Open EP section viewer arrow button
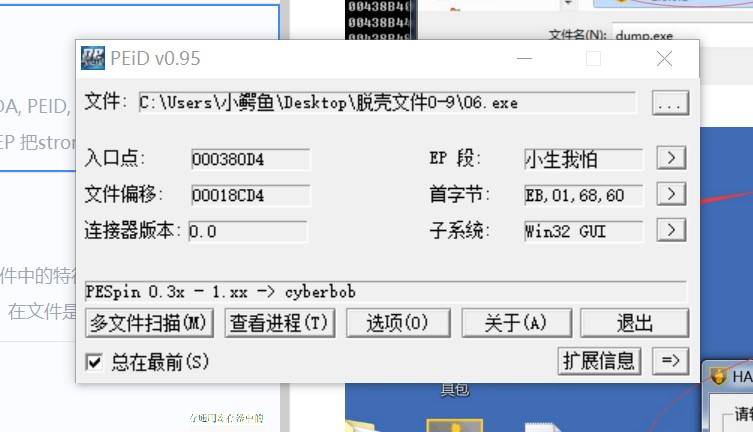Image resolution: width=753 pixels, height=432 pixels. pyautogui.click(x=671, y=158)
